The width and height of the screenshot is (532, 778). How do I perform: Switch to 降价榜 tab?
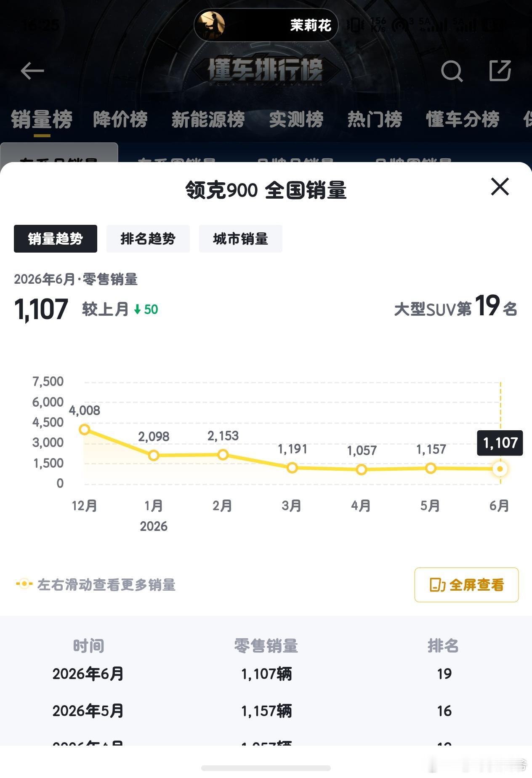(x=120, y=120)
